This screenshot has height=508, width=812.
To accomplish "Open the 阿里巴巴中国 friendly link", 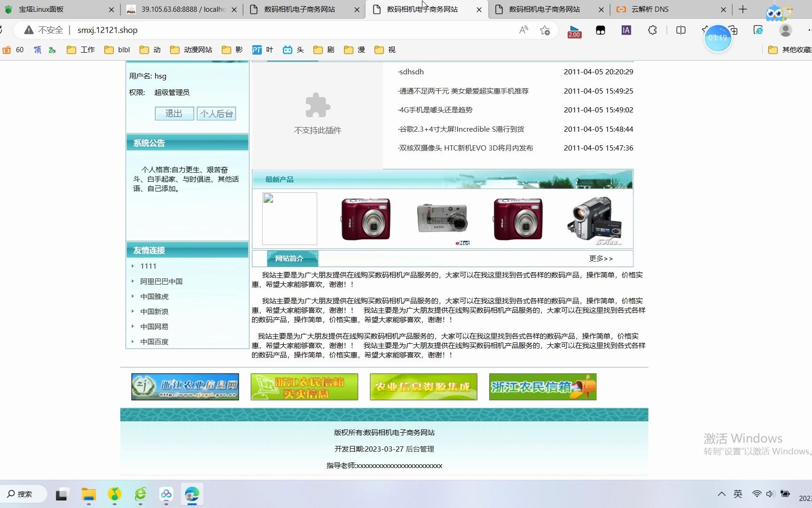I will pyautogui.click(x=161, y=281).
